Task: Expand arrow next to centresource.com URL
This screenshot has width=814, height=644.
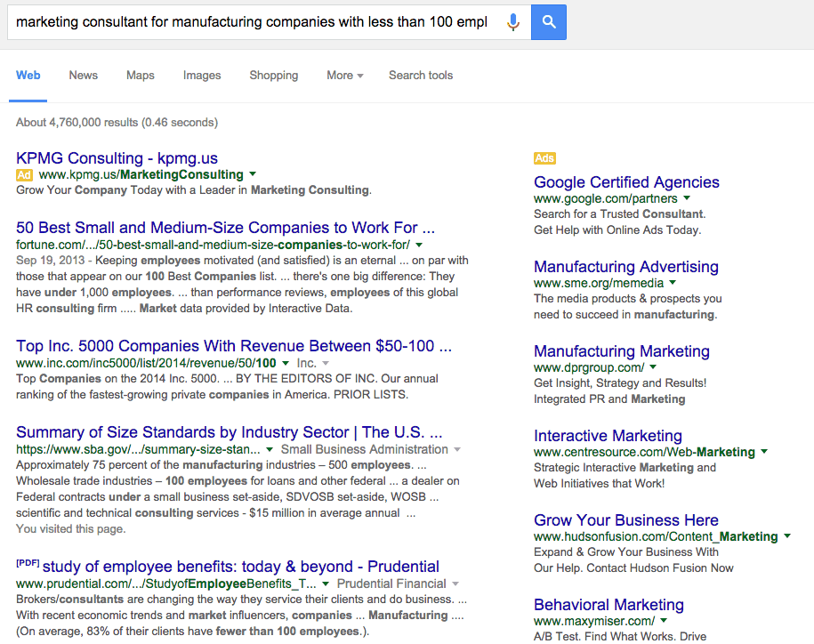Action: point(764,452)
